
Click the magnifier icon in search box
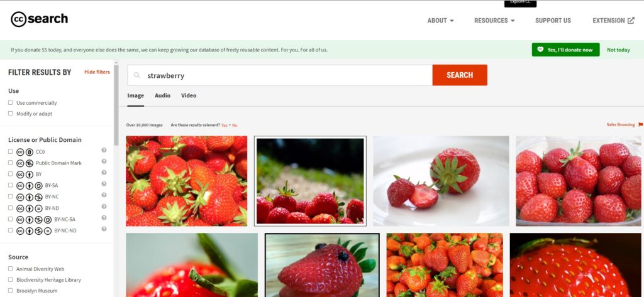point(137,75)
